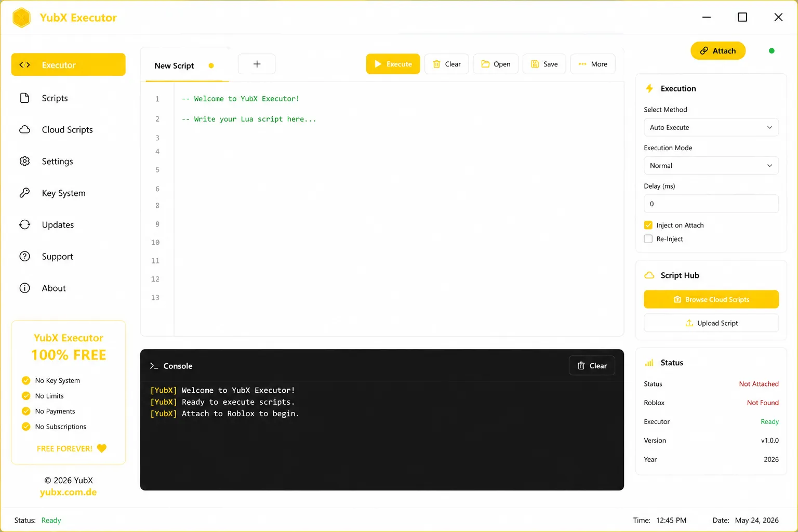Click the About info circle icon
798x532 pixels.
24,288
